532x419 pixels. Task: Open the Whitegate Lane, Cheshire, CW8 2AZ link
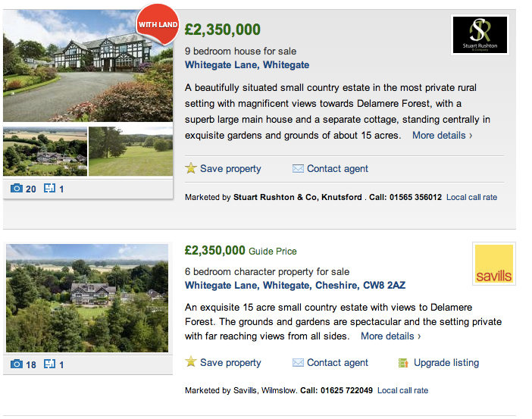point(295,286)
